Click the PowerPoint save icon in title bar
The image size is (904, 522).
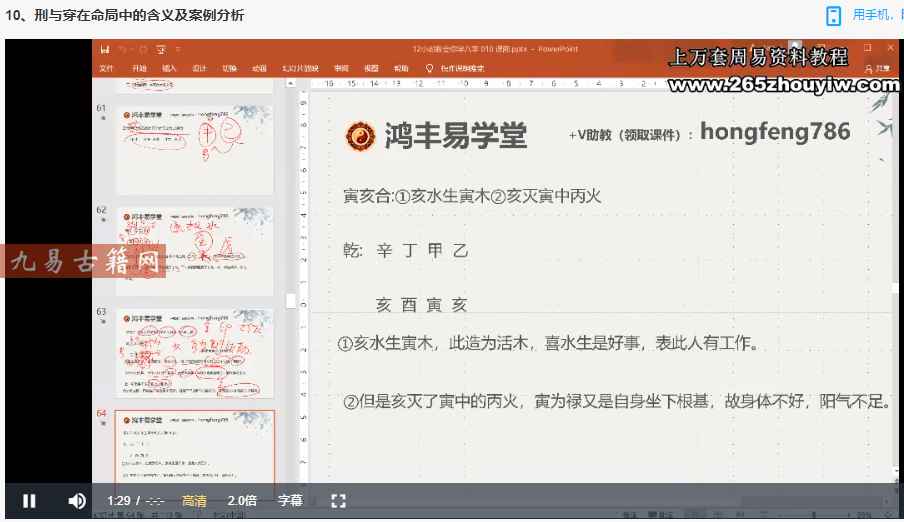[105, 49]
